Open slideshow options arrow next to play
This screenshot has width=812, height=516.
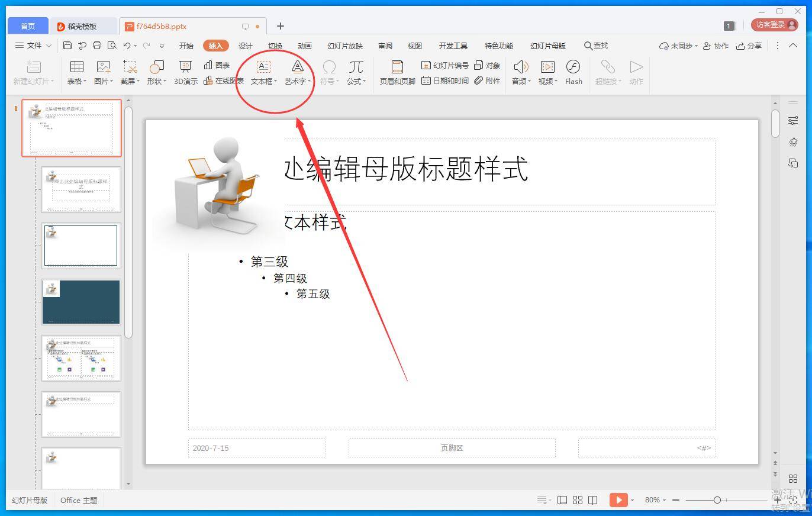coord(632,500)
